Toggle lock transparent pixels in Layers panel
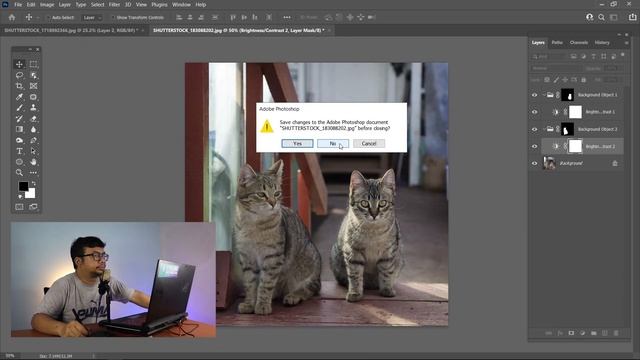Screen dimensions: 640x360 [547, 80]
